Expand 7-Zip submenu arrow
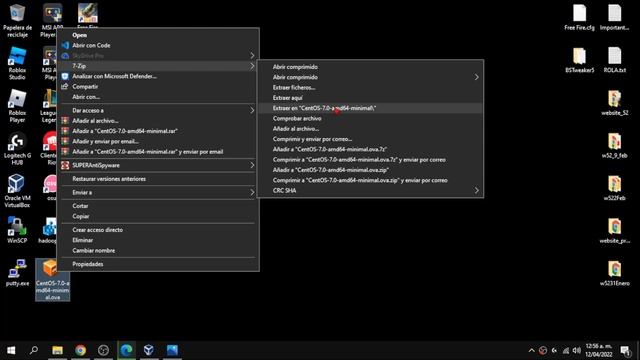Image resolution: width=640 pixels, height=360 pixels. (252, 66)
